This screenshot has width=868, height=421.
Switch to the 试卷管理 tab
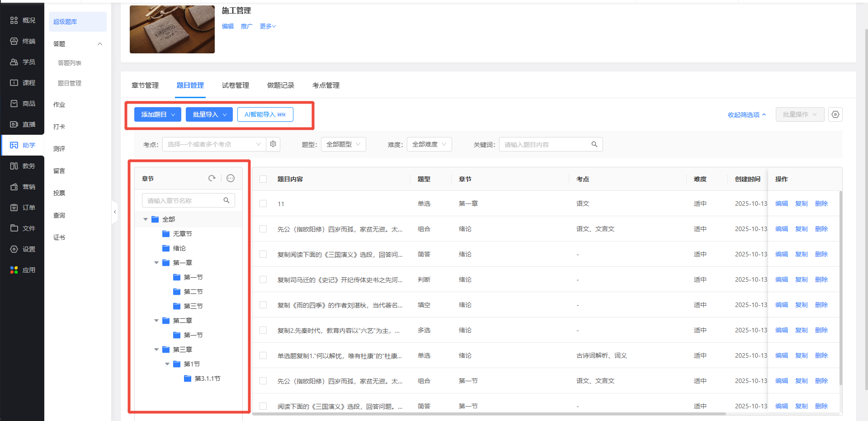point(235,85)
